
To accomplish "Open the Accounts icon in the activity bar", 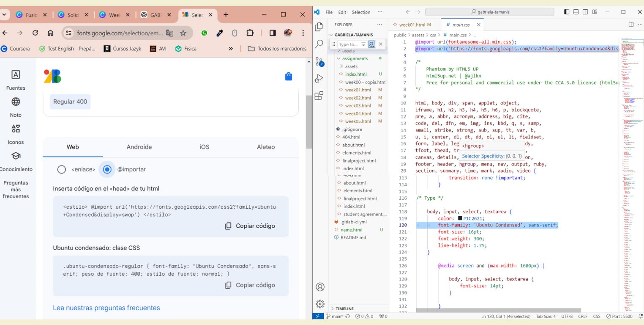I will (320, 287).
